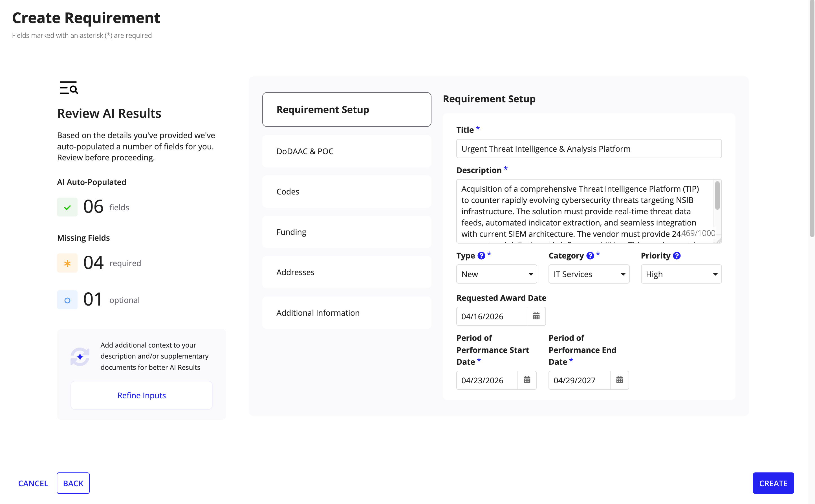Expand the Category dropdown showing IT Services
Image resolution: width=815 pixels, height=504 pixels.
[x=589, y=274]
